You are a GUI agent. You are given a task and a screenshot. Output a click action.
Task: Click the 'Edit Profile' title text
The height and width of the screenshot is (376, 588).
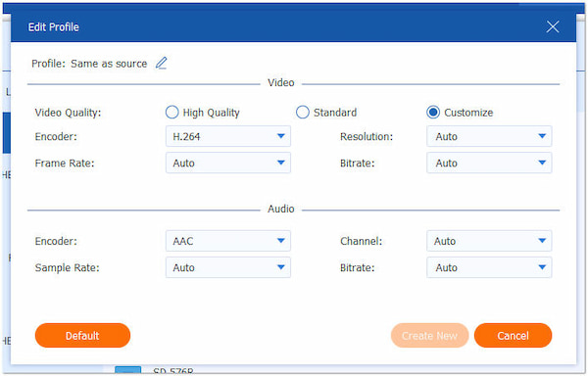pos(53,27)
